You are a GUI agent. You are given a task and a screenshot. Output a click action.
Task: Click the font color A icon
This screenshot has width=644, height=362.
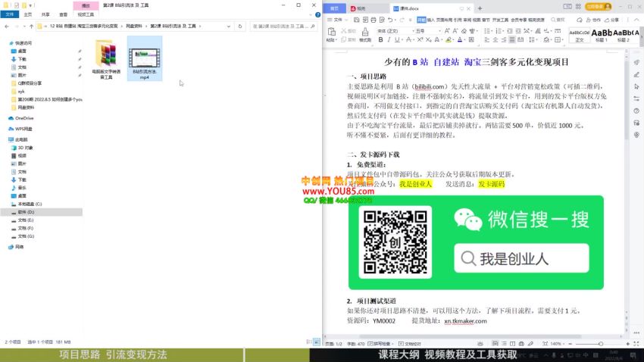point(460,40)
